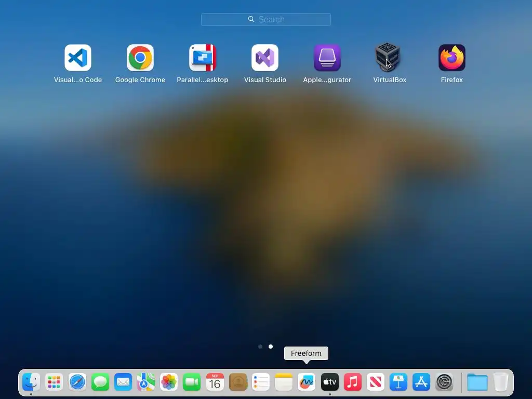
Task: Click the "Apple...gurator" label text
Action: click(327, 79)
